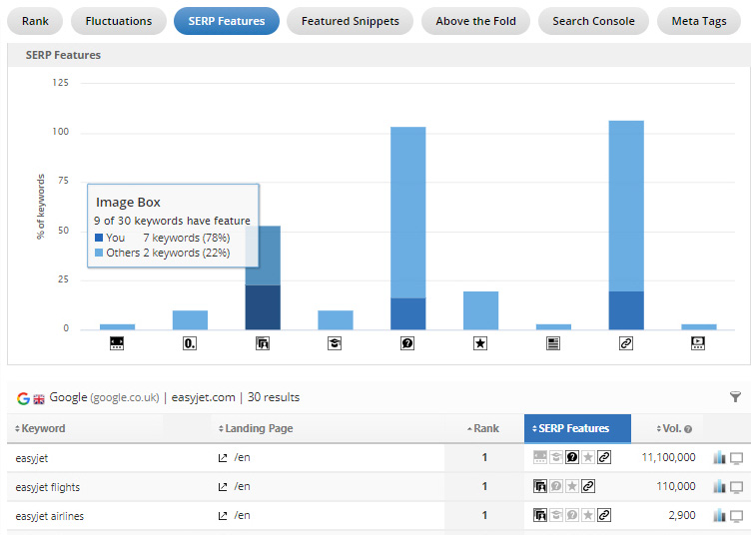This screenshot has width=756, height=535.
Task: Click the 'You' legend swatch in tooltip
Action: (99, 238)
